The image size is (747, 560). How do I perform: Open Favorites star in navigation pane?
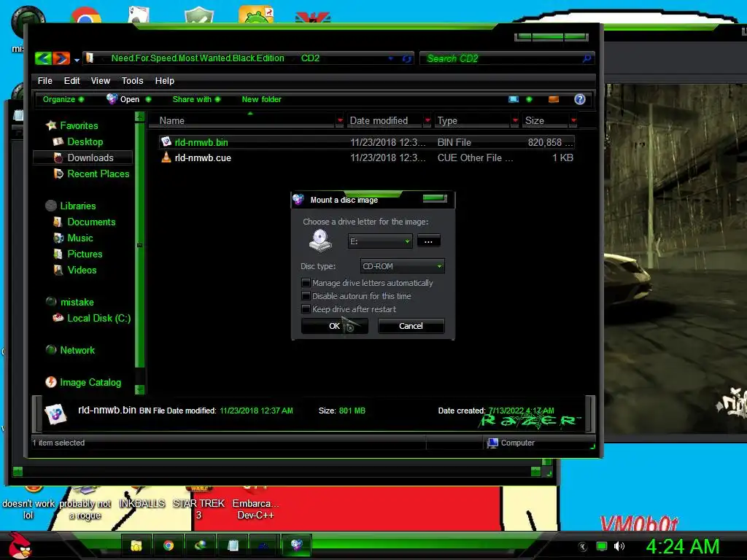coord(52,125)
